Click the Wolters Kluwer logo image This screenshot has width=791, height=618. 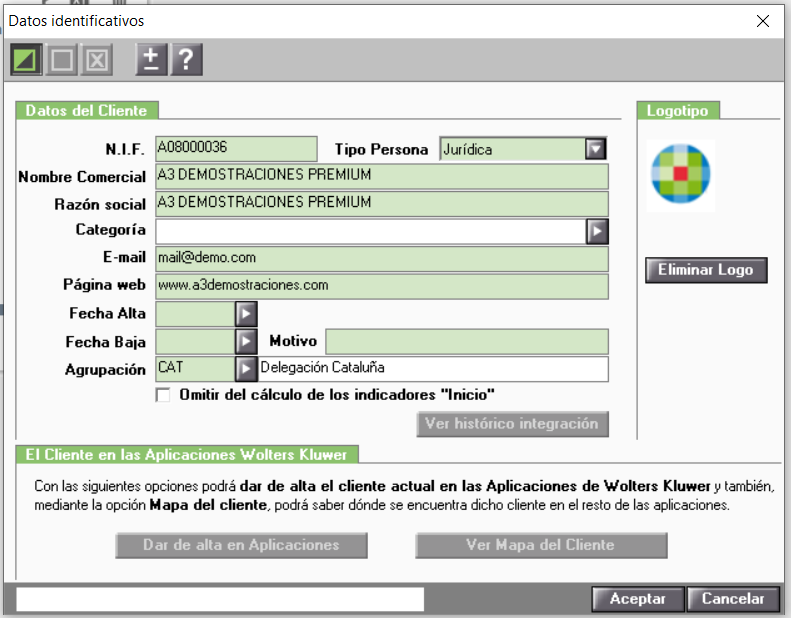pyautogui.click(x=681, y=174)
